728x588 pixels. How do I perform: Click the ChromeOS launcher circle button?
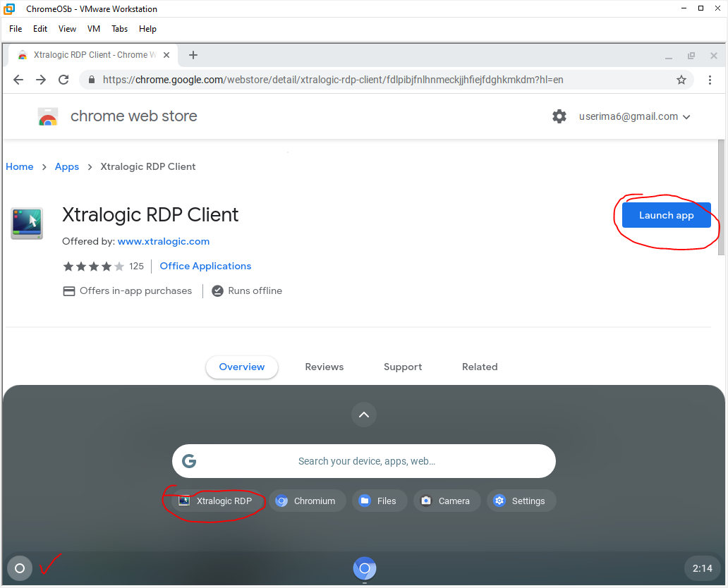click(20, 568)
